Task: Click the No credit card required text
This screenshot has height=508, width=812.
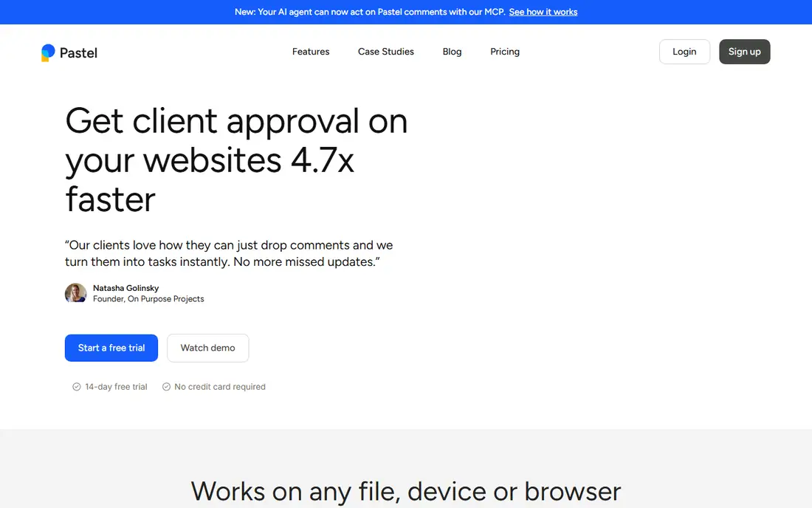Action: tap(220, 387)
